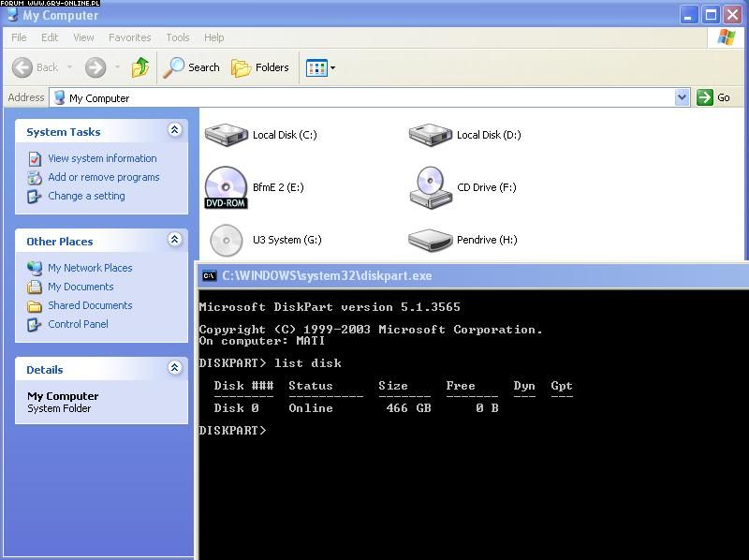Click the Online status text in diskpart

click(x=311, y=408)
